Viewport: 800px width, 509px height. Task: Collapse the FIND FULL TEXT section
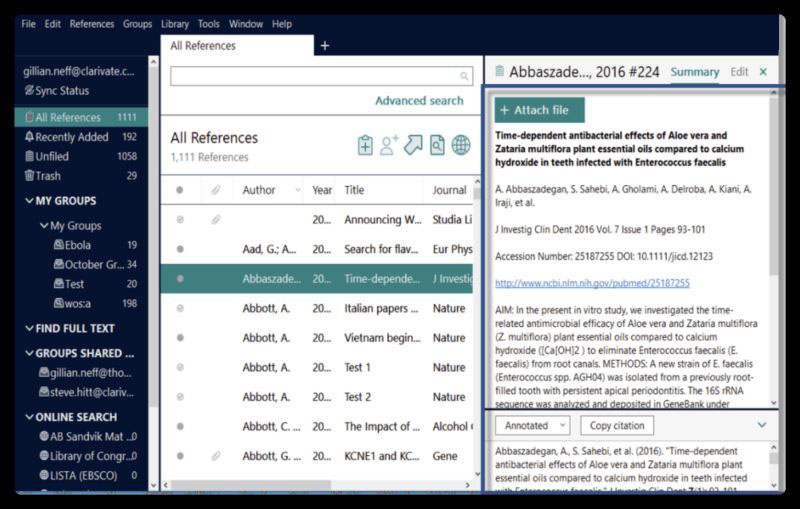(30, 328)
